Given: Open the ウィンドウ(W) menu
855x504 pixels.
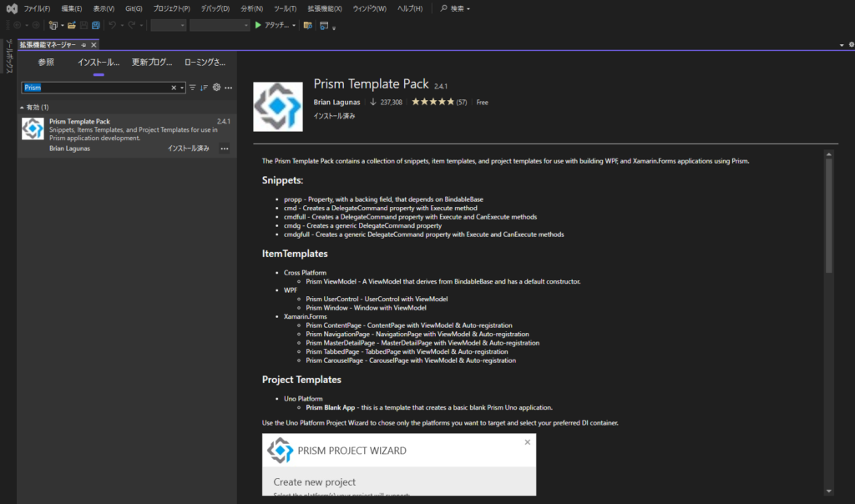Looking at the screenshot, I should pyautogui.click(x=369, y=8).
